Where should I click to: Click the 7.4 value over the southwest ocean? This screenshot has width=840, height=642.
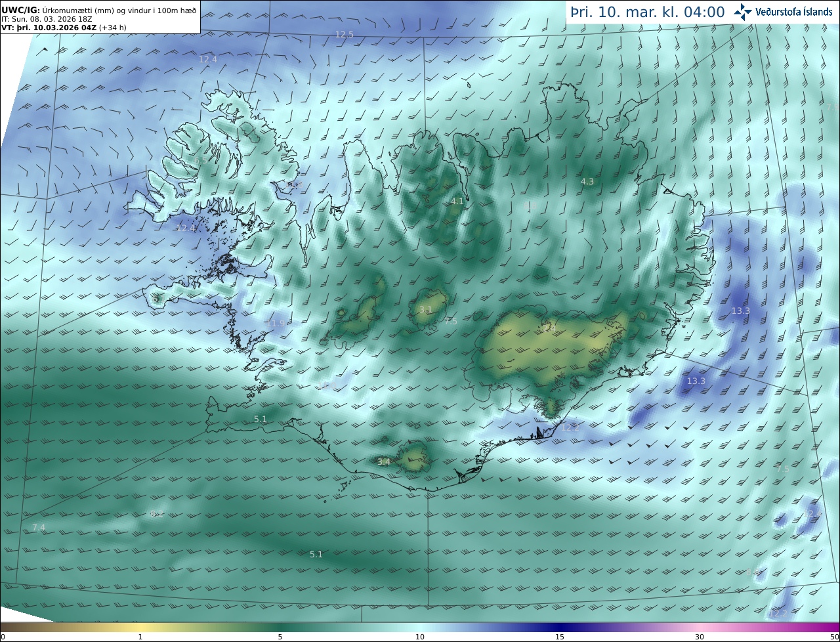click(x=39, y=527)
